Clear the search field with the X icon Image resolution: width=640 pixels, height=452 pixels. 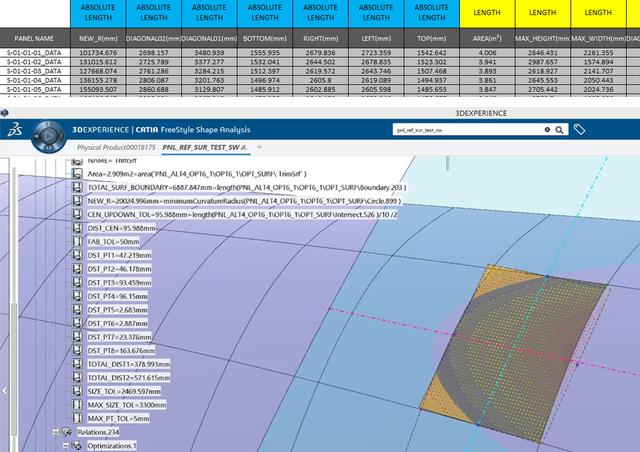click(x=546, y=130)
